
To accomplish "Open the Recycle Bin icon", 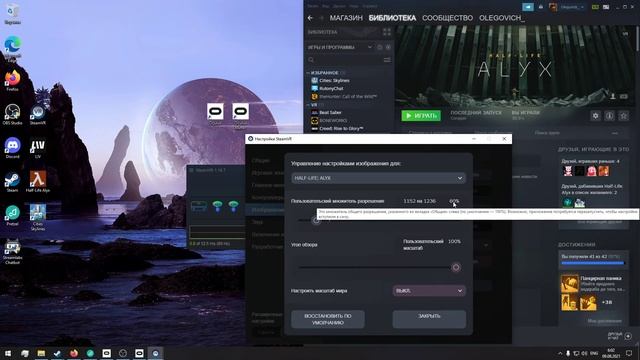I will (12, 14).
